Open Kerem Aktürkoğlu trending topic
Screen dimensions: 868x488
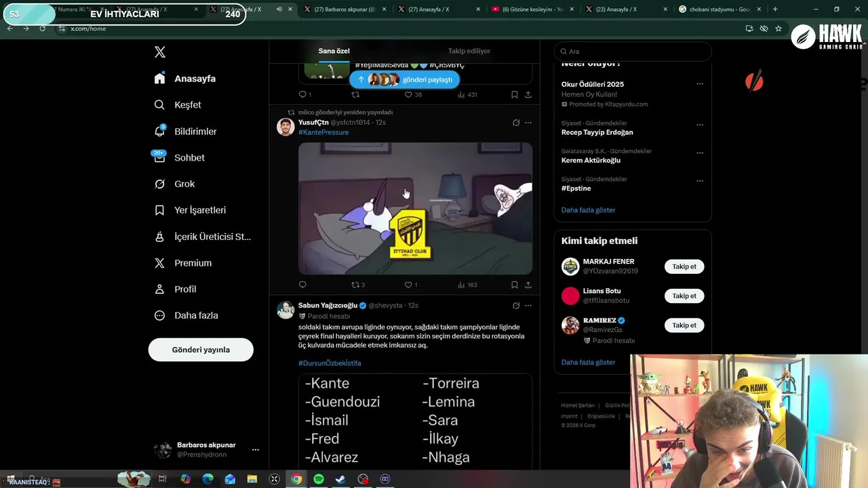pyautogui.click(x=591, y=161)
